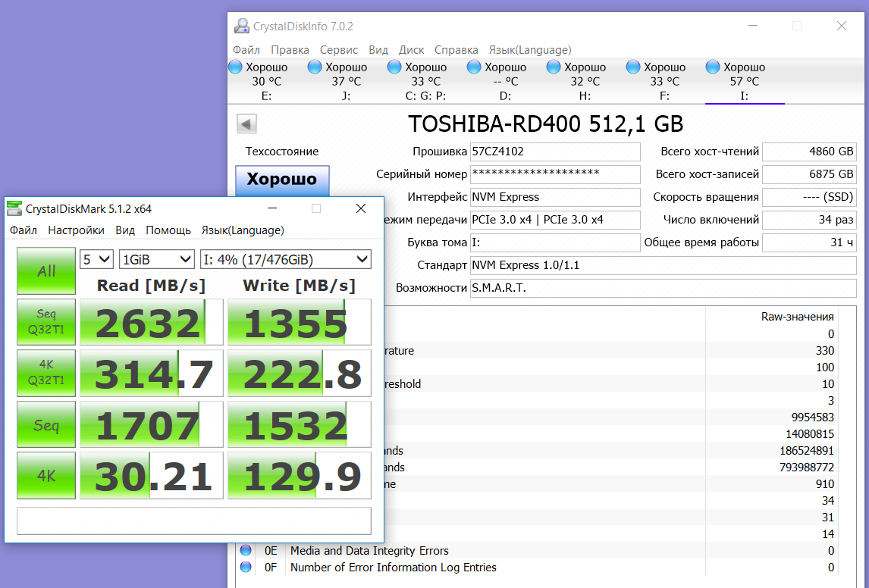Open Помощь menu in CrystalDiskMark
The image size is (869, 588).
pyautogui.click(x=168, y=230)
